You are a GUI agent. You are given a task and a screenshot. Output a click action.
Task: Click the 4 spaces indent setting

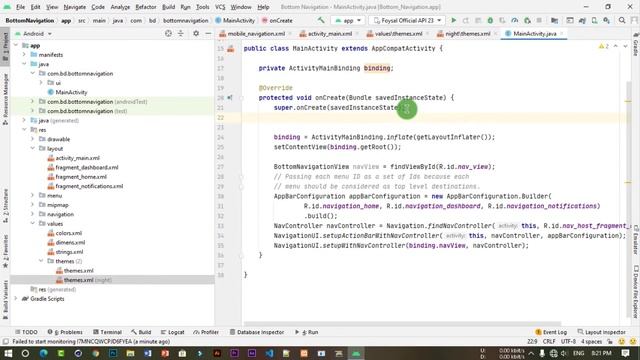591,342
